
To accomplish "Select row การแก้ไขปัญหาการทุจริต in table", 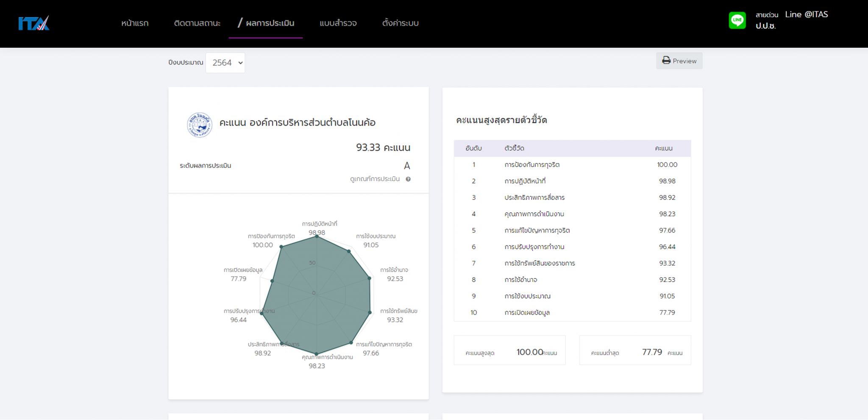I will click(x=572, y=231).
